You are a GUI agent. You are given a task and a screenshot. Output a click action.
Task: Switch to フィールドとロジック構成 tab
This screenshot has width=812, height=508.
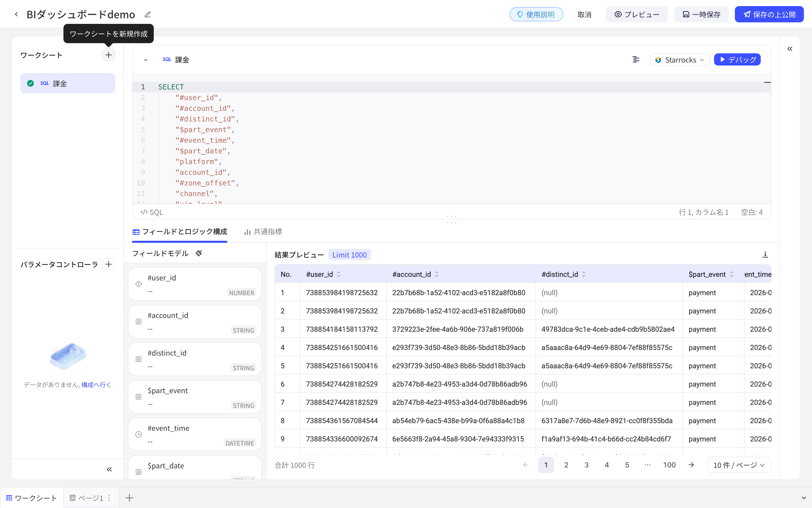tap(180, 232)
